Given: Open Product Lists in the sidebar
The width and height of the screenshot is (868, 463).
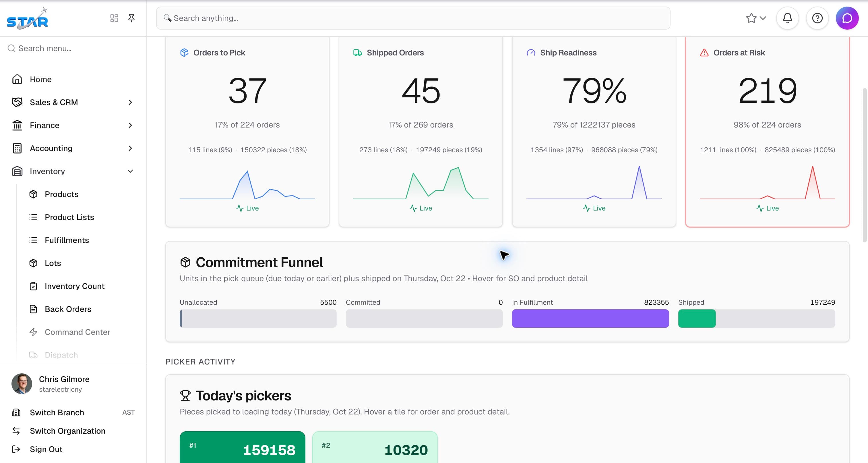Looking at the screenshot, I should pos(69,217).
